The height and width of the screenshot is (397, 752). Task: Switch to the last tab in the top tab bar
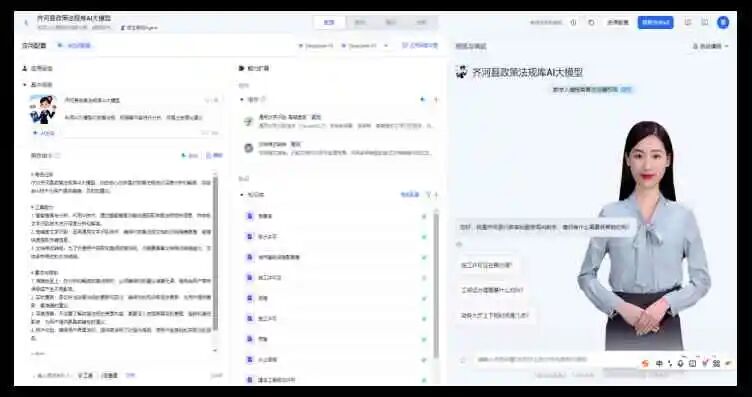pos(422,23)
